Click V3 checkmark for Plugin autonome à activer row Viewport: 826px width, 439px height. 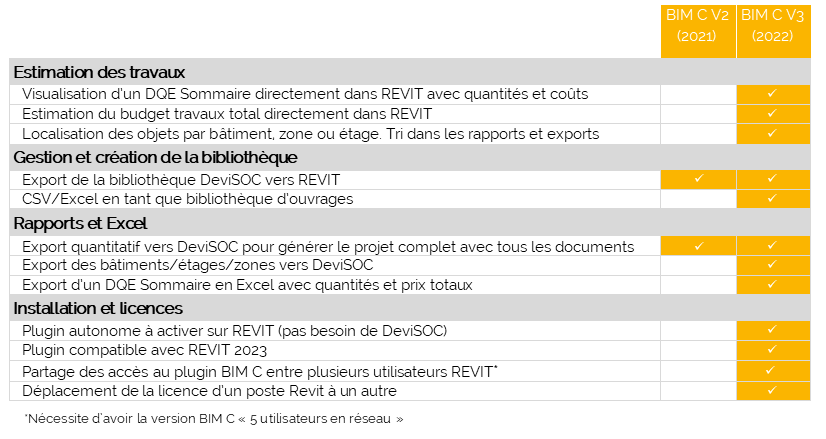(774, 330)
